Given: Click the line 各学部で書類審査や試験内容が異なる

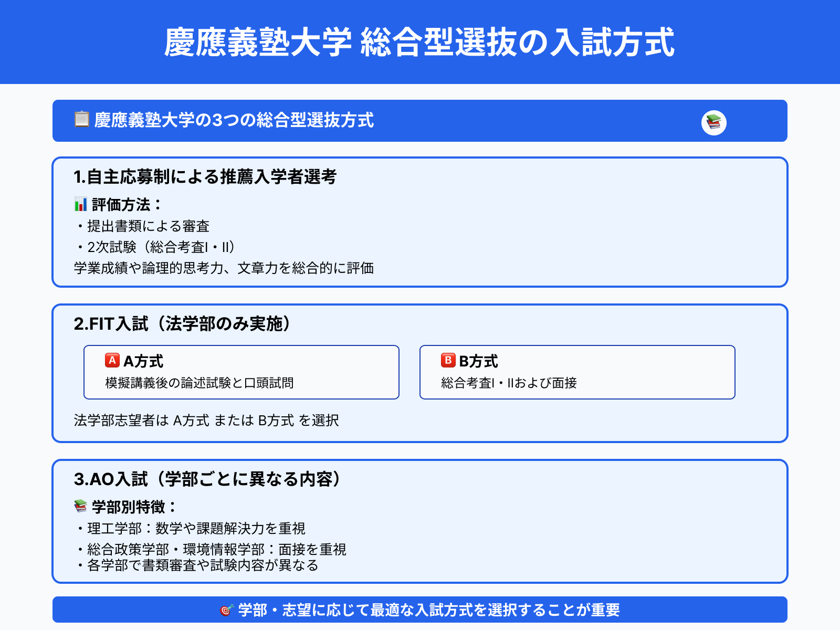Looking at the screenshot, I should tap(197, 565).
